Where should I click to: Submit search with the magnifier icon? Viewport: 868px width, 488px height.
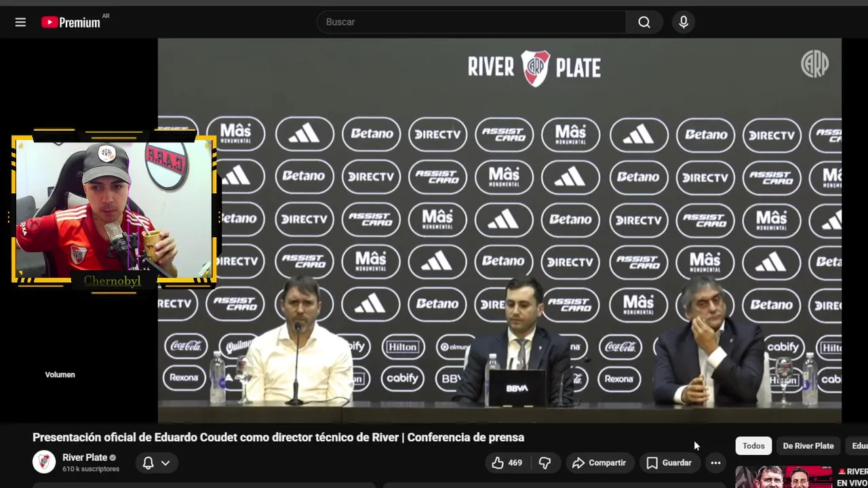pyautogui.click(x=644, y=22)
